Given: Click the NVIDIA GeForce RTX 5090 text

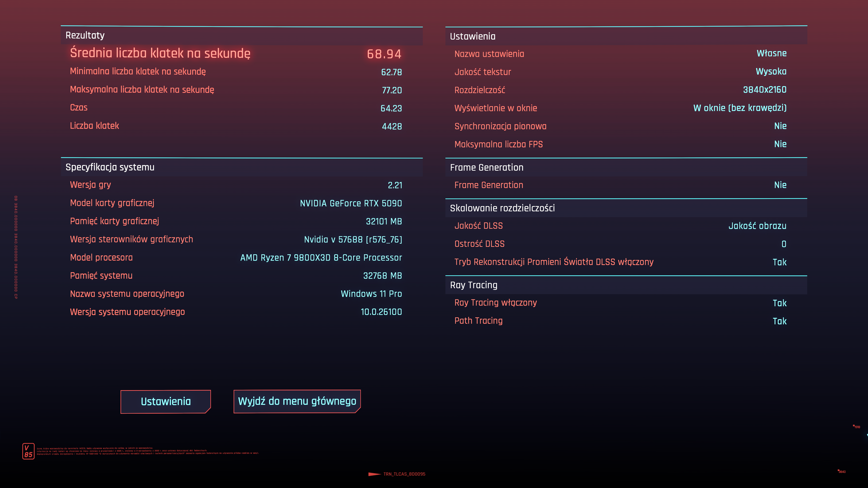Looking at the screenshot, I should pyautogui.click(x=351, y=203).
